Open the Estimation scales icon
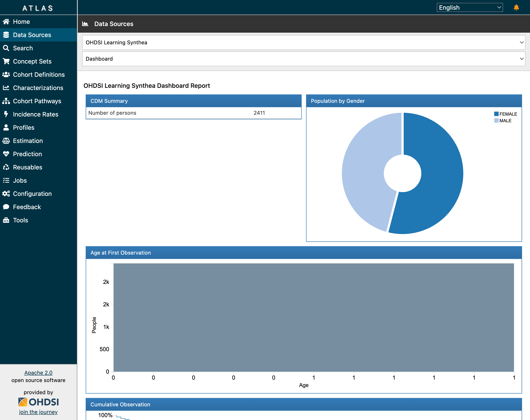This screenshot has height=420, width=530. [x=6, y=141]
